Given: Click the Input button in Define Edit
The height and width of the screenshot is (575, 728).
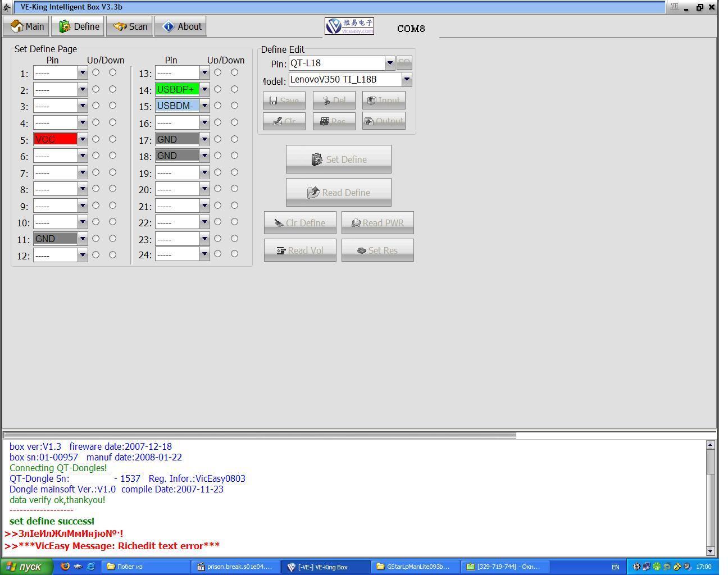Looking at the screenshot, I should click(x=384, y=101).
